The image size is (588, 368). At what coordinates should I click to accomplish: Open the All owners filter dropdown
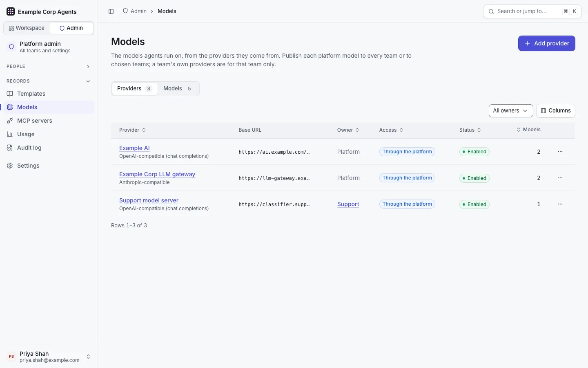(511, 110)
